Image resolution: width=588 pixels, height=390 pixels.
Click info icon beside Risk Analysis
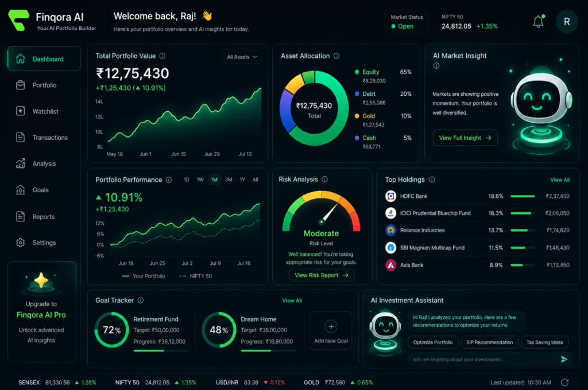[x=325, y=180]
